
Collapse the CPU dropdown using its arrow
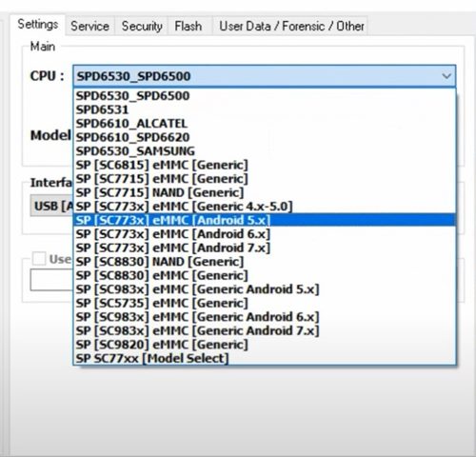click(446, 76)
